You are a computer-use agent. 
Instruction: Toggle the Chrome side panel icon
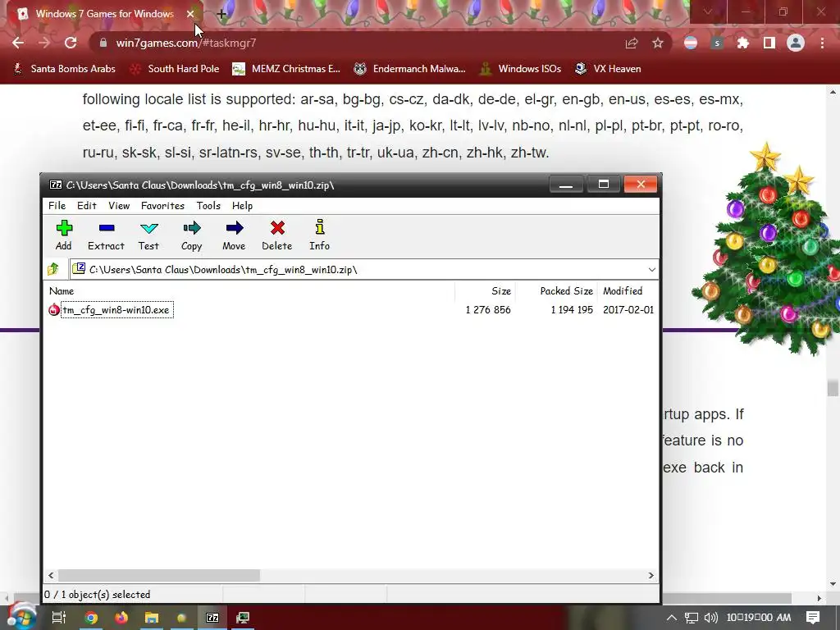[769, 43]
